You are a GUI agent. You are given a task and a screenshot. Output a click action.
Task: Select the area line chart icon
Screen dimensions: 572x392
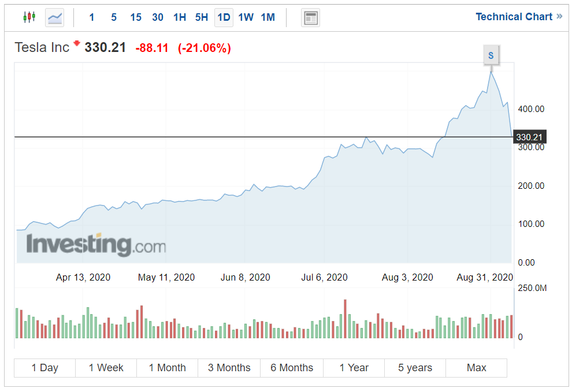(x=55, y=17)
